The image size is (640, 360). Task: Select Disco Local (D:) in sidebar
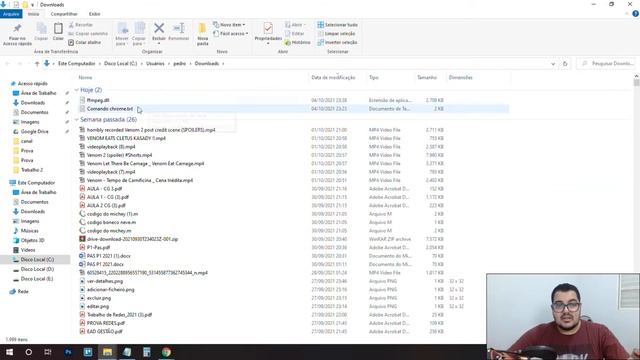[x=37, y=269]
